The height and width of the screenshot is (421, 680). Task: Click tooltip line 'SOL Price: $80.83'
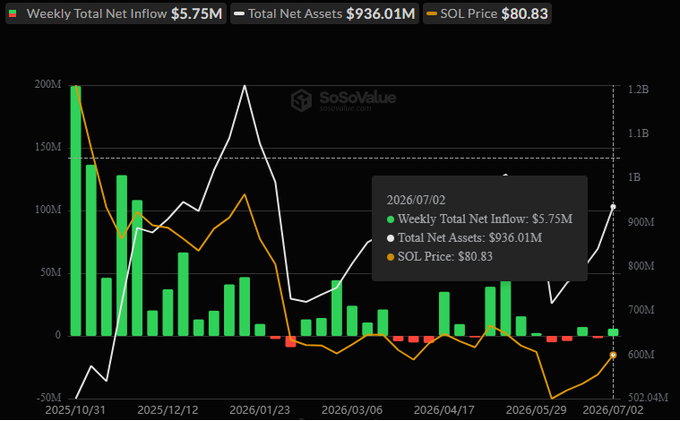pos(440,257)
